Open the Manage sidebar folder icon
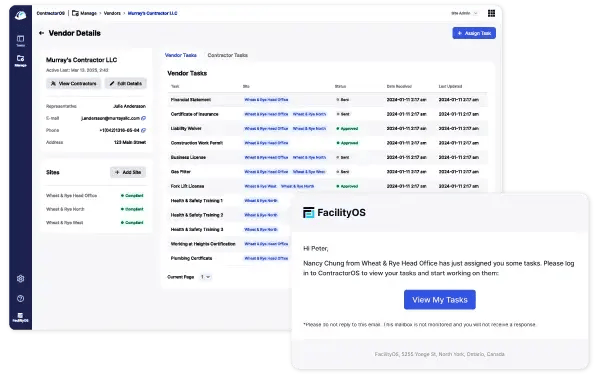600x376 pixels. click(20, 60)
